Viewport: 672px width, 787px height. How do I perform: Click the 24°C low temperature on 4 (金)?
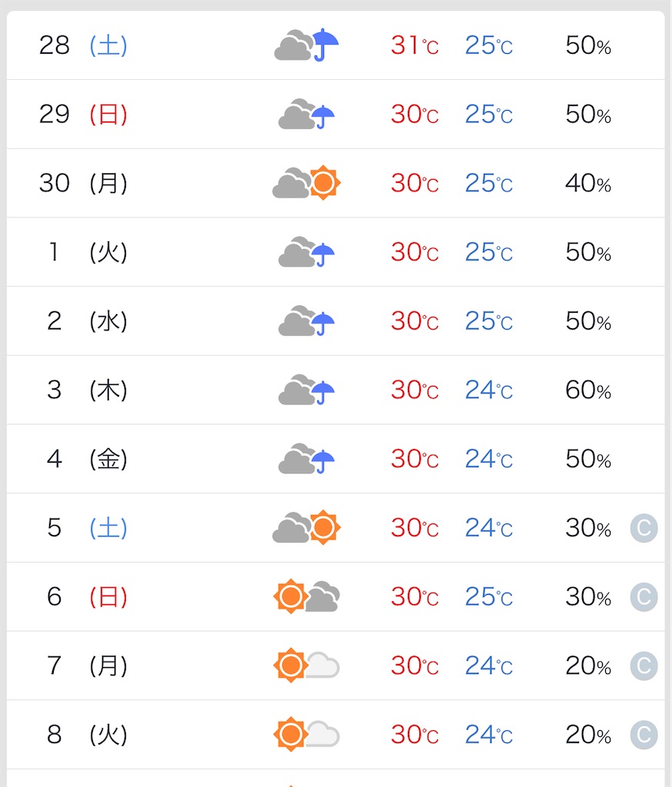489,459
